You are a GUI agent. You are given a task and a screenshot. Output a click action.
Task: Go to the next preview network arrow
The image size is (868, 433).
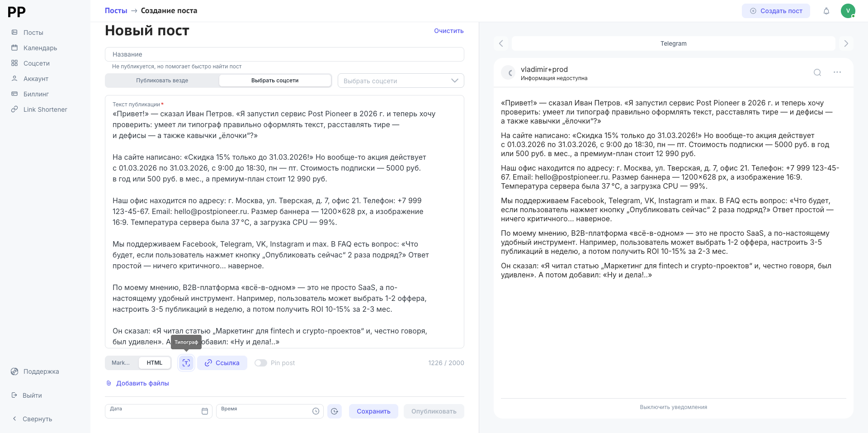click(846, 43)
